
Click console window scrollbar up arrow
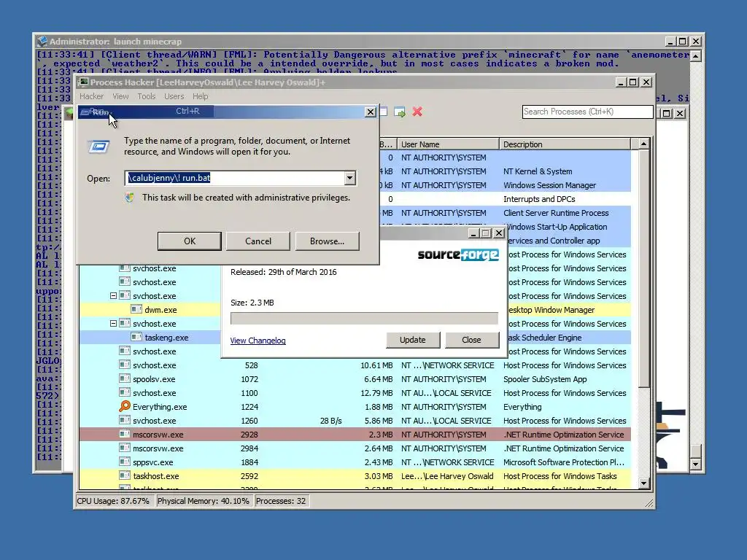(x=695, y=56)
